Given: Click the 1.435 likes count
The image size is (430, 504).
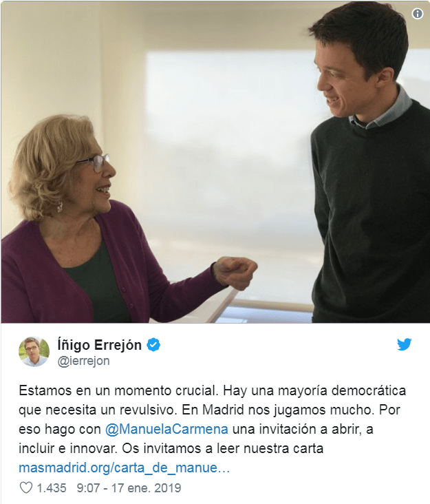Looking at the screenshot, I should (52, 488).
